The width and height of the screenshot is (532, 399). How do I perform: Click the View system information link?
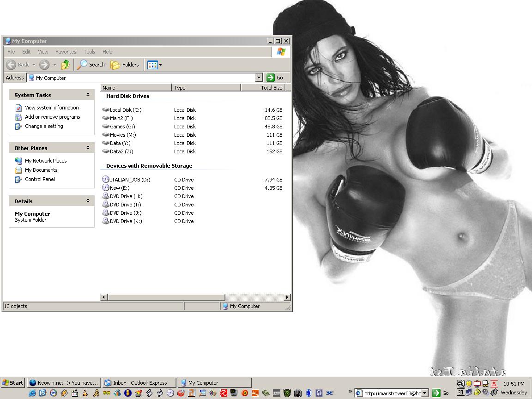[x=52, y=108]
